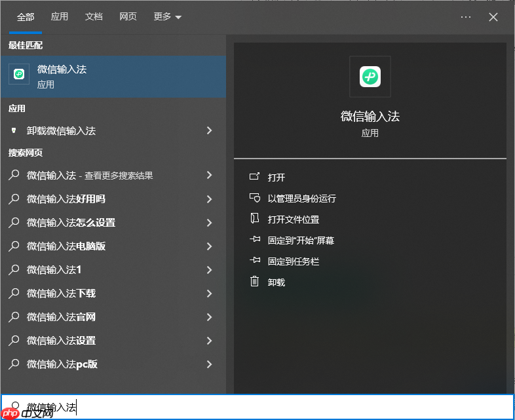Click search icon beside 微信输入法电脑版
Viewport: 515px width, 420px height.
tap(14, 246)
